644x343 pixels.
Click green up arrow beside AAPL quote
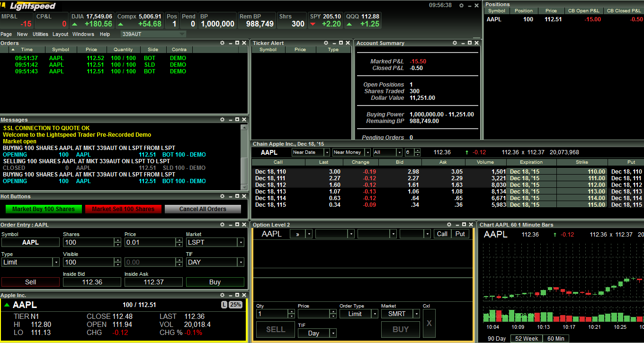[7, 305]
